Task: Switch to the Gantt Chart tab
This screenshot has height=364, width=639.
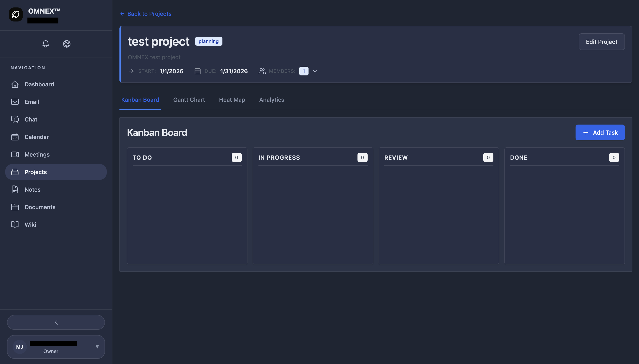Action: point(189,100)
